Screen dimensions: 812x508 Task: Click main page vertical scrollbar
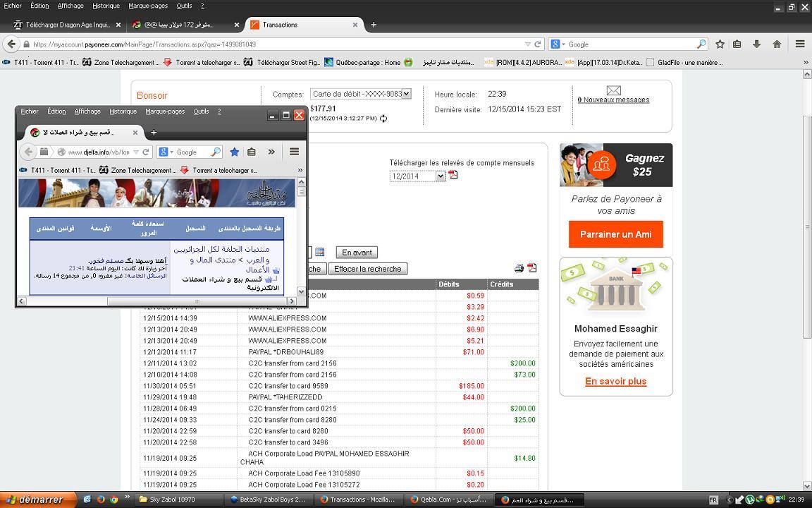tap(807, 226)
